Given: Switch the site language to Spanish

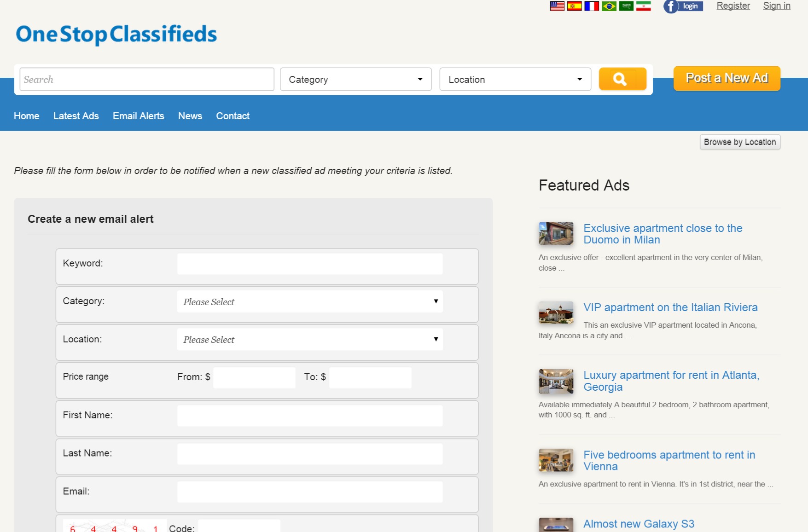Looking at the screenshot, I should tap(574, 6).
